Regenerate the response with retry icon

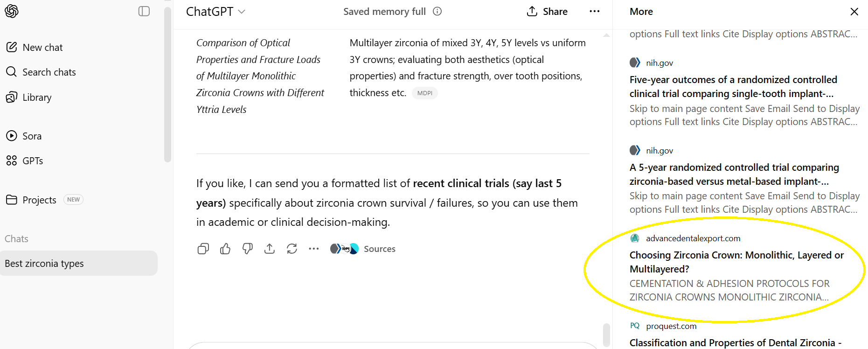[292, 249]
